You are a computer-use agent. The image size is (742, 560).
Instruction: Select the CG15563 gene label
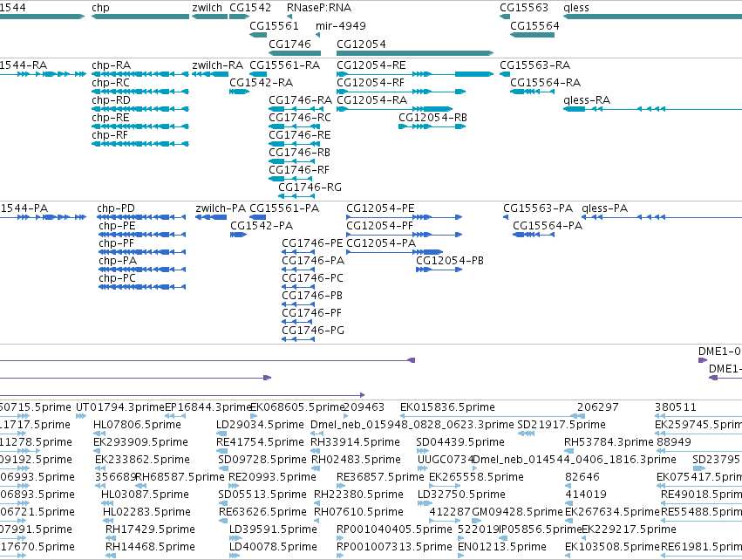[x=524, y=8]
